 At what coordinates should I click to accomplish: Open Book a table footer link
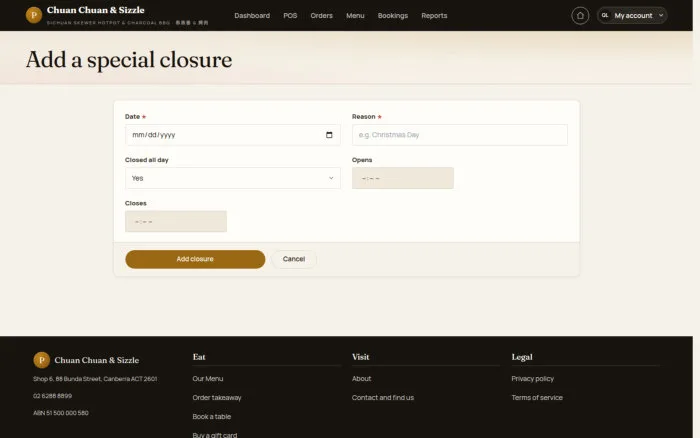point(212,417)
